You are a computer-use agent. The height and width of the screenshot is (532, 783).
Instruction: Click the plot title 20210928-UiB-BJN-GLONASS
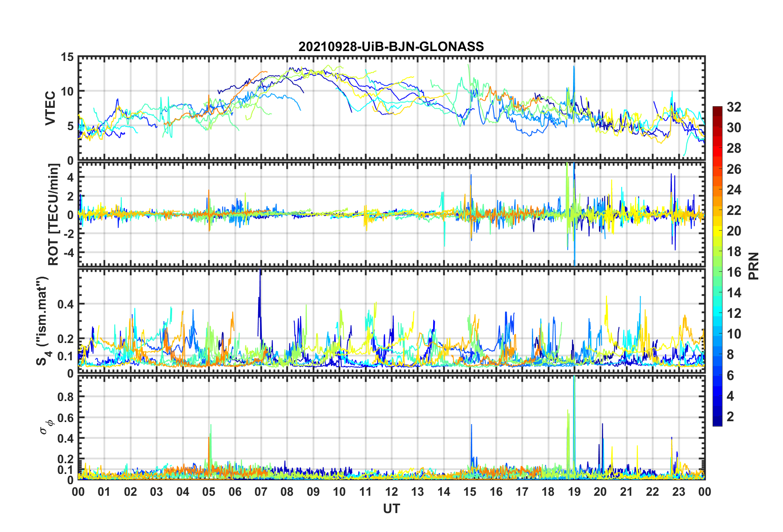pos(391,47)
